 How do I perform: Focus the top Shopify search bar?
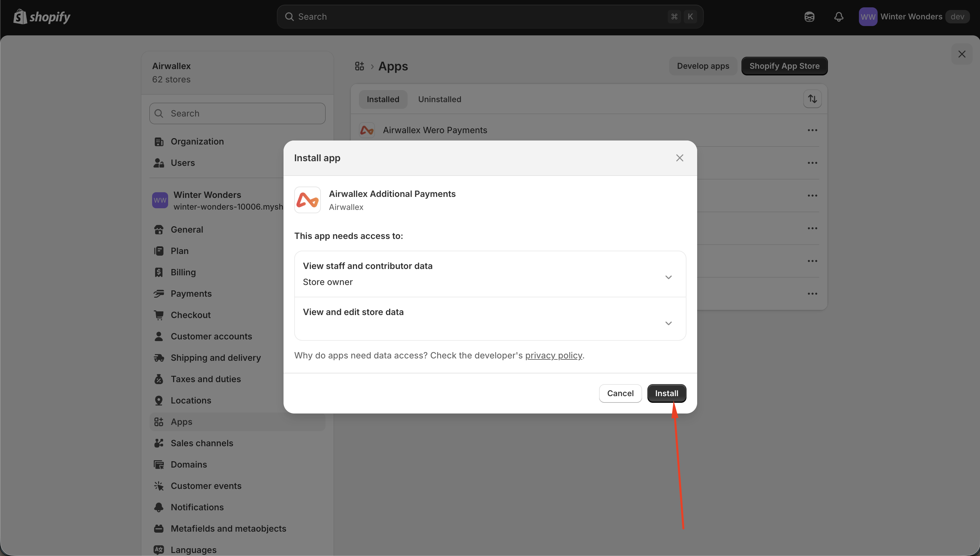tap(490, 17)
